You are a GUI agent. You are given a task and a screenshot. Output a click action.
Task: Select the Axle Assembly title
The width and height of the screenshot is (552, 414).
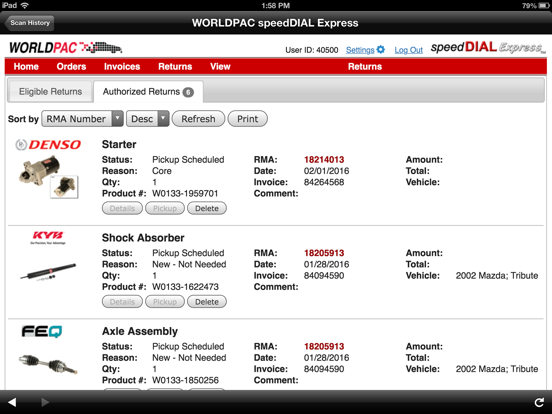[x=140, y=331]
